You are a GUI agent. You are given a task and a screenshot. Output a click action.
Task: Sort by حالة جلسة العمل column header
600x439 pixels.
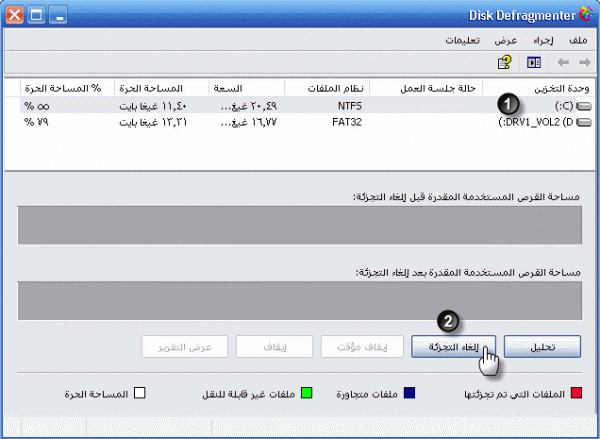click(426, 88)
